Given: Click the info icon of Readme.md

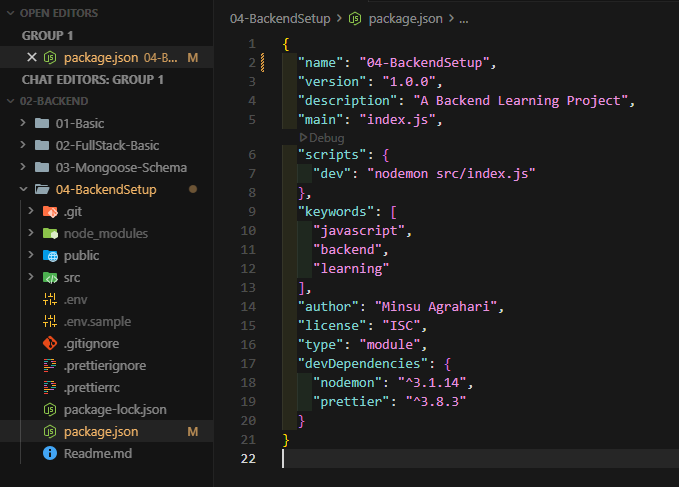Looking at the screenshot, I should click(x=50, y=453).
